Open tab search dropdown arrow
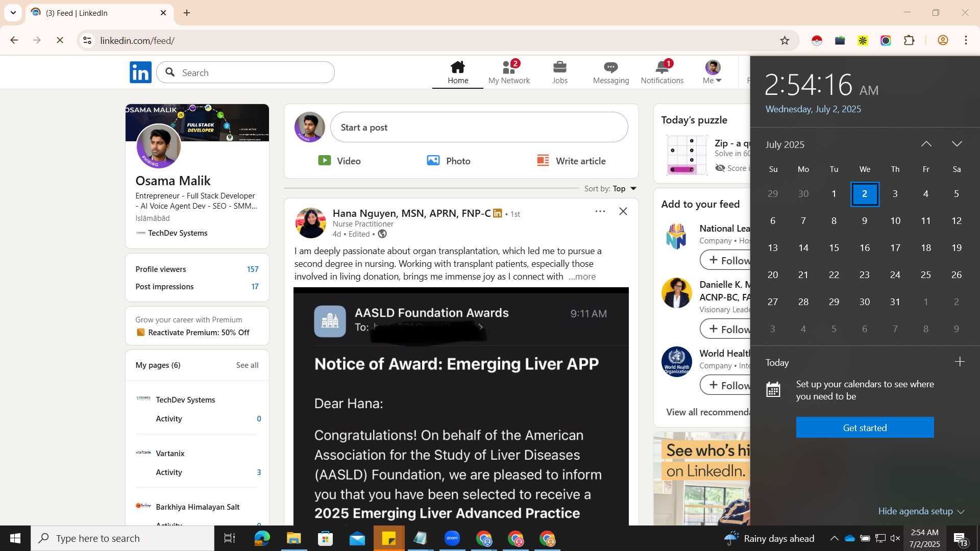Screen dimensions: 980x551 (13, 13)
